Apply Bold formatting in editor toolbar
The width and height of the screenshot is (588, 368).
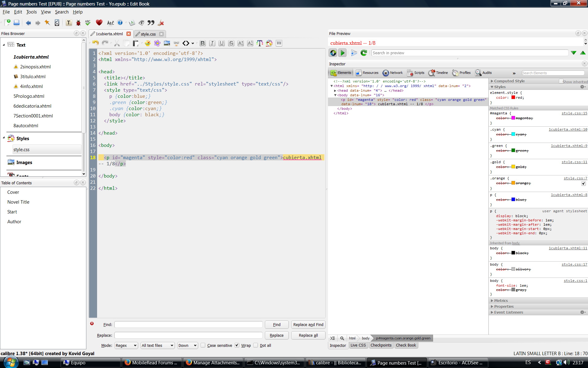tap(202, 43)
